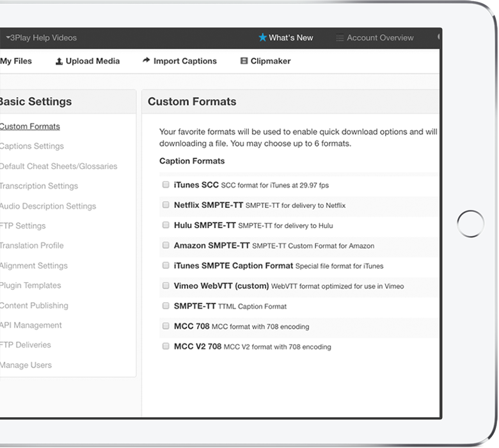Tick the Hulu SMPTE-TT checkbox
This screenshot has height=448, width=499.
pyautogui.click(x=166, y=225)
